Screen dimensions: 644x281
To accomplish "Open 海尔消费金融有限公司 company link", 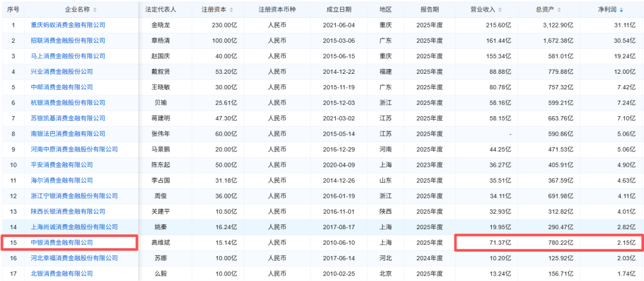I will tap(62, 180).
